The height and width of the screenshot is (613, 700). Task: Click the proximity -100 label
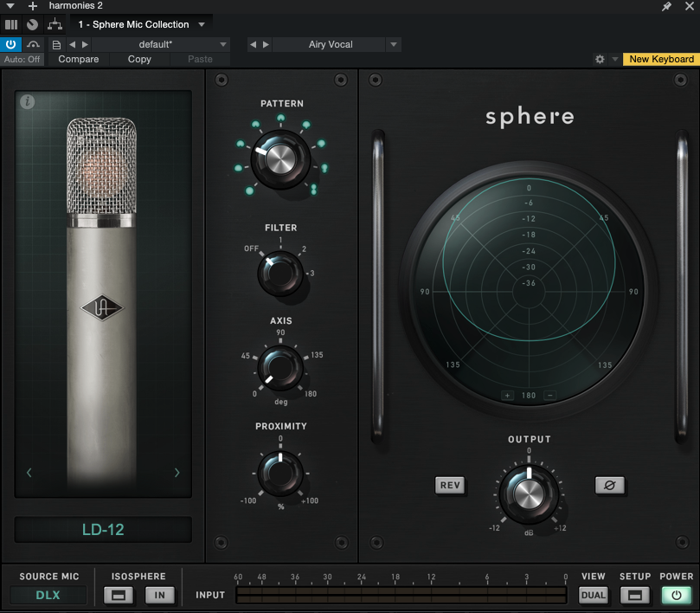click(x=248, y=500)
